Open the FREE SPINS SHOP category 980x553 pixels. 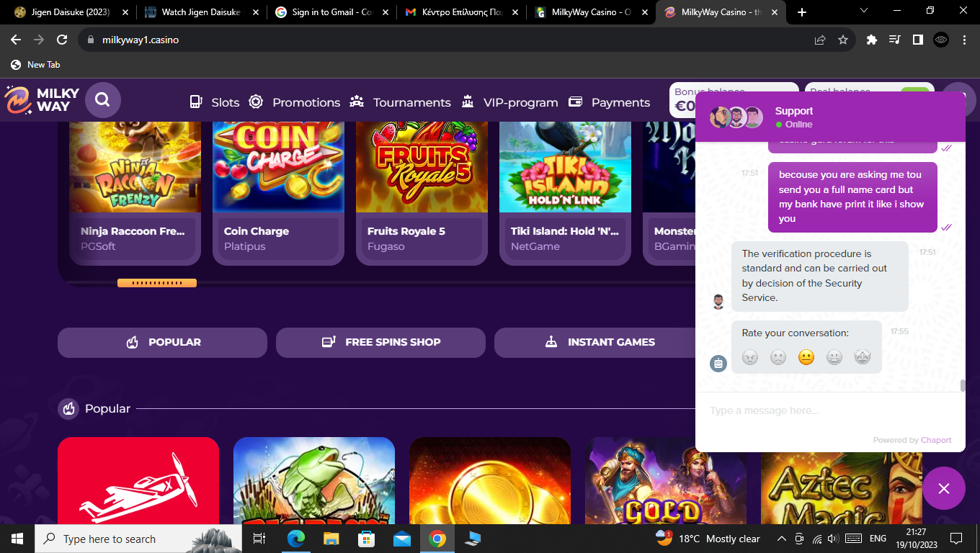click(380, 343)
